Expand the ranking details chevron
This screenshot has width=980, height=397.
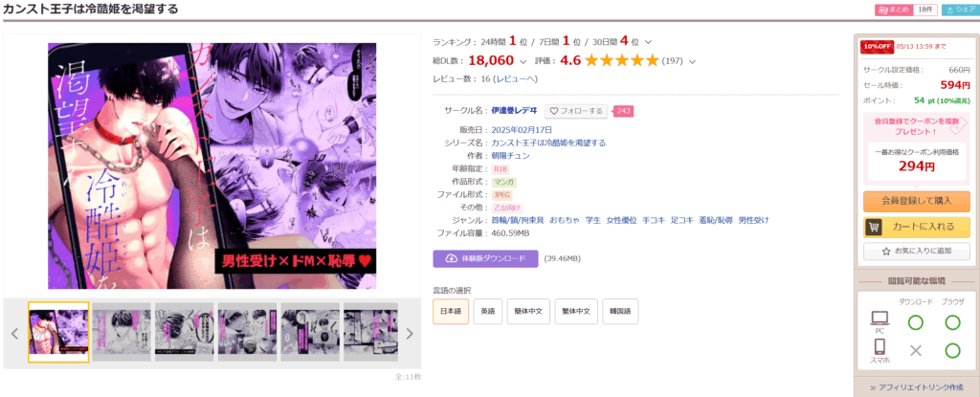pos(648,42)
